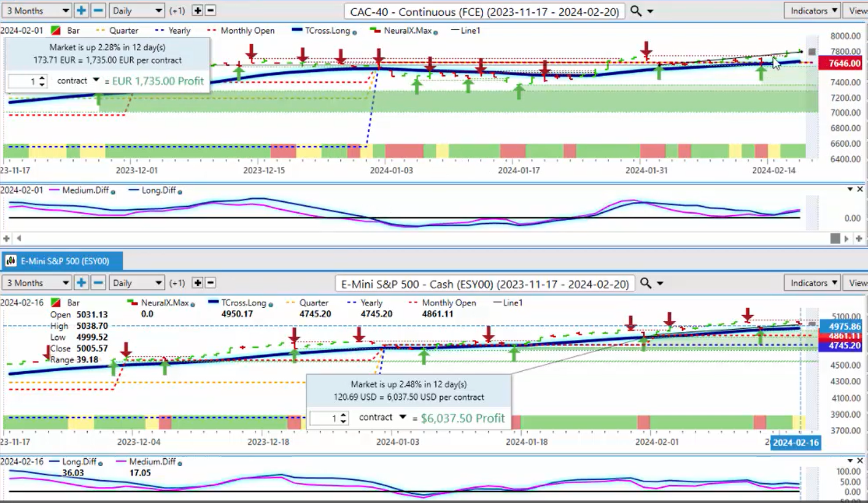Adjust contract quantity stepper in CAC-40 profit box

tap(42, 81)
